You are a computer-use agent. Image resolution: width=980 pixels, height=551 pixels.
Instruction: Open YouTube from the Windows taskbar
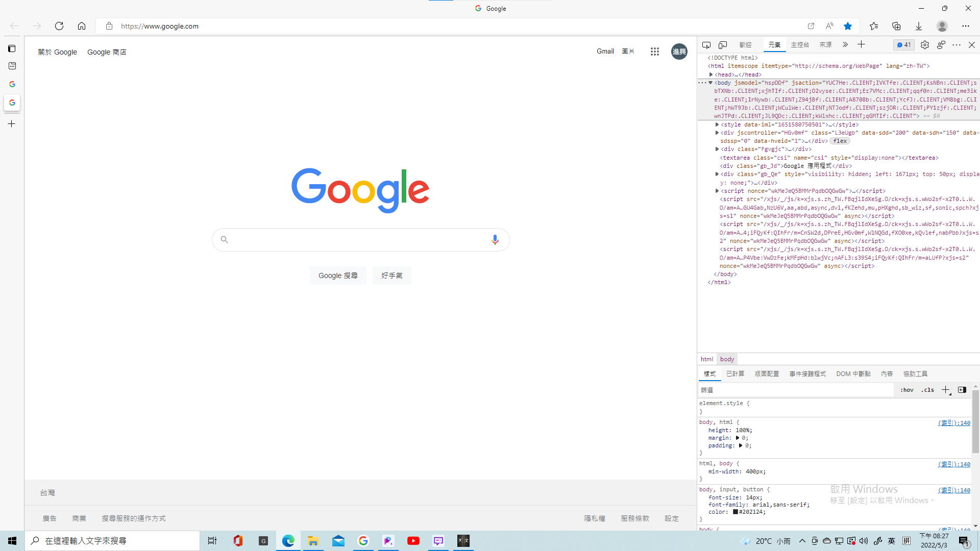413,541
